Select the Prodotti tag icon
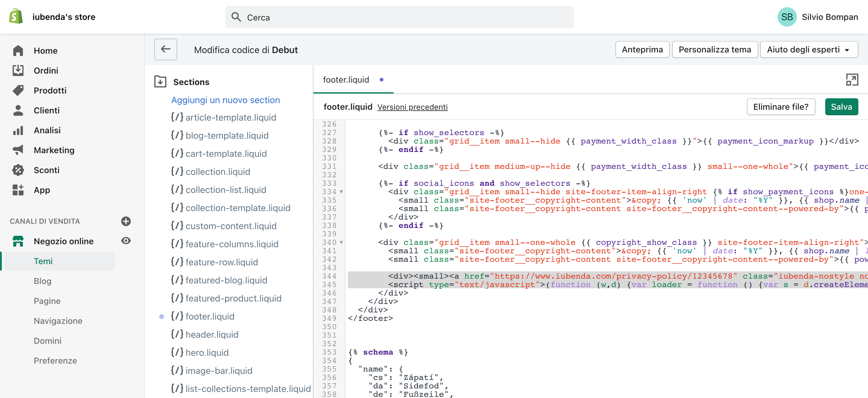 (18, 90)
